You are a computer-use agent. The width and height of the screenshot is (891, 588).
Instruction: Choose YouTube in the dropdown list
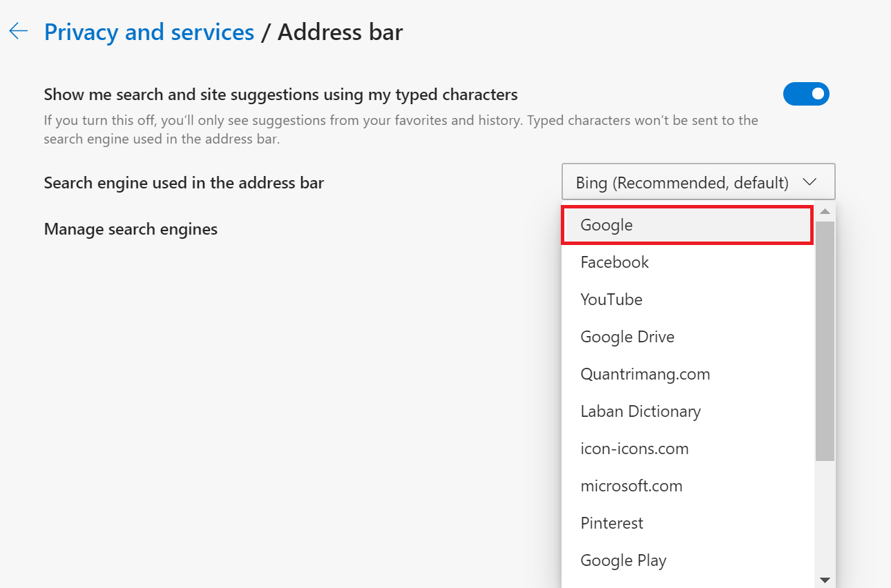pyautogui.click(x=688, y=300)
